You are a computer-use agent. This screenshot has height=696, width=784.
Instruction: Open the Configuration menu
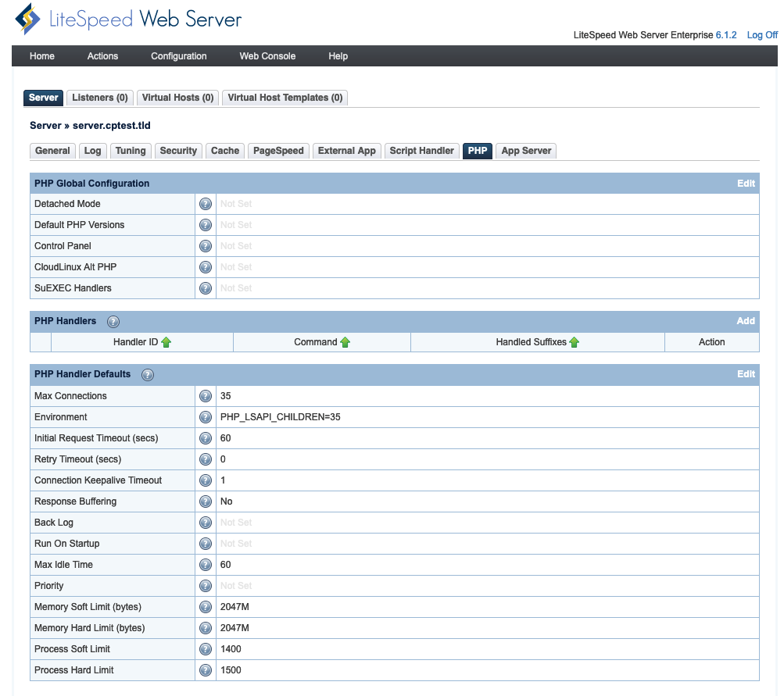pyautogui.click(x=178, y=56)
